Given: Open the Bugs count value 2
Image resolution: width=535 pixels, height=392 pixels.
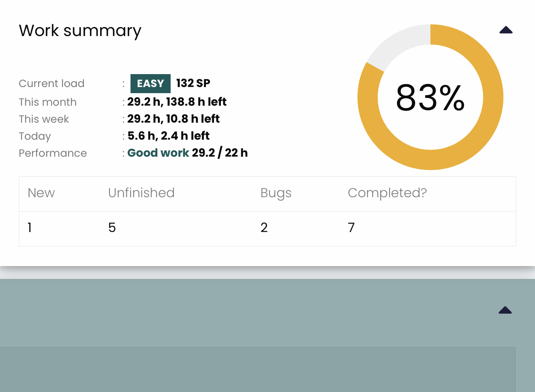Looking at the screenshot, I should [264, 228].
